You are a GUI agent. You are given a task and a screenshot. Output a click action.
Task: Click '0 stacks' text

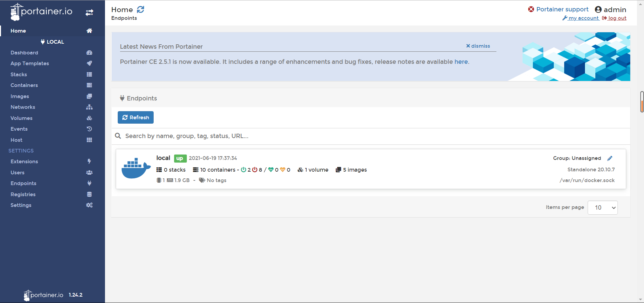click(175, 170)
